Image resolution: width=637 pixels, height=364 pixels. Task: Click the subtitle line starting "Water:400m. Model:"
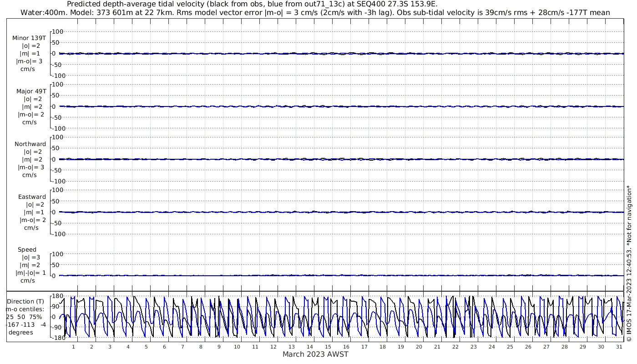(x=315, y=12)
